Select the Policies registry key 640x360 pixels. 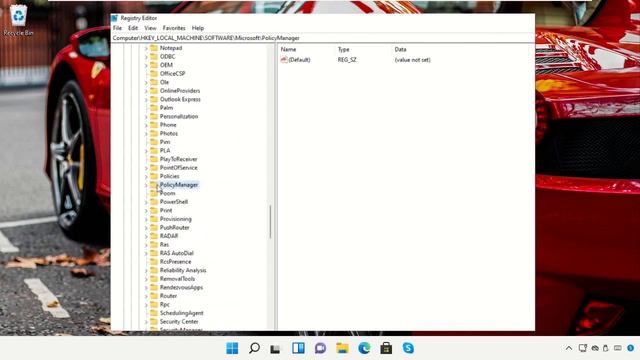click(169, 176)
